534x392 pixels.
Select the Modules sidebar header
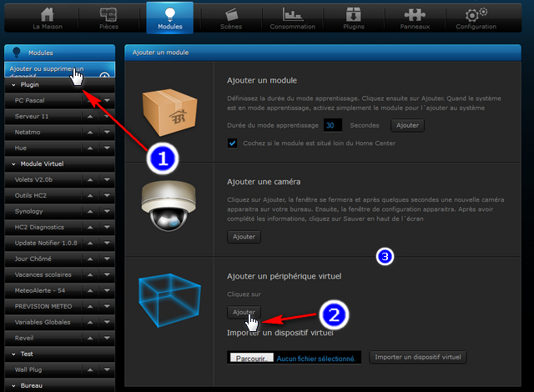[59, 53]
